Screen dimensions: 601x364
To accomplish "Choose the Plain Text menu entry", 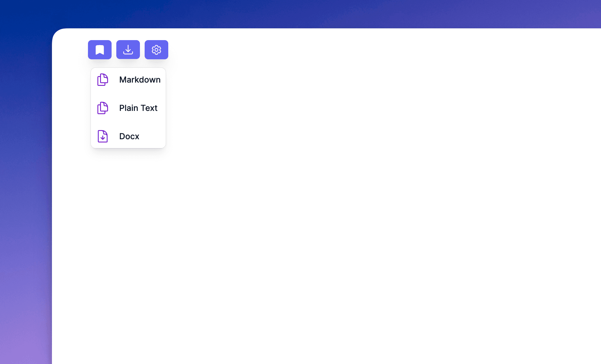I will click(128, 108).
